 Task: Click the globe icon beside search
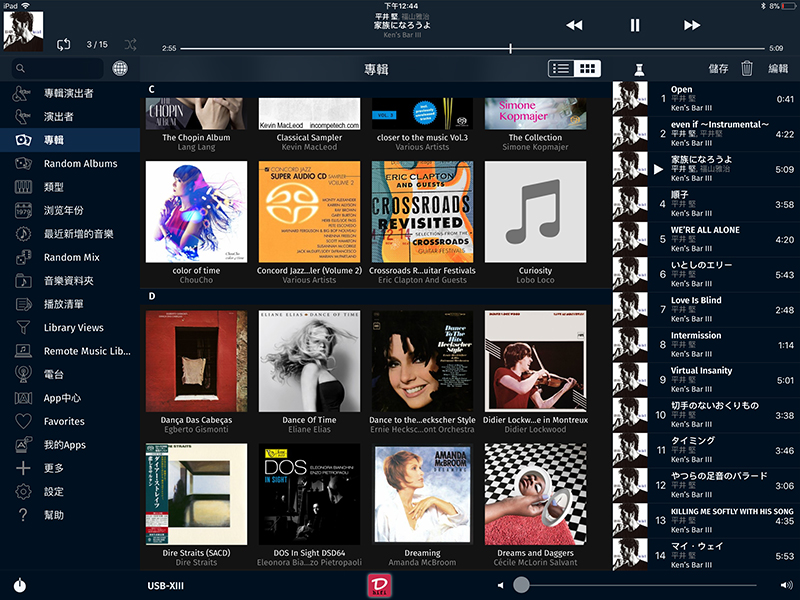click(121, 69)
